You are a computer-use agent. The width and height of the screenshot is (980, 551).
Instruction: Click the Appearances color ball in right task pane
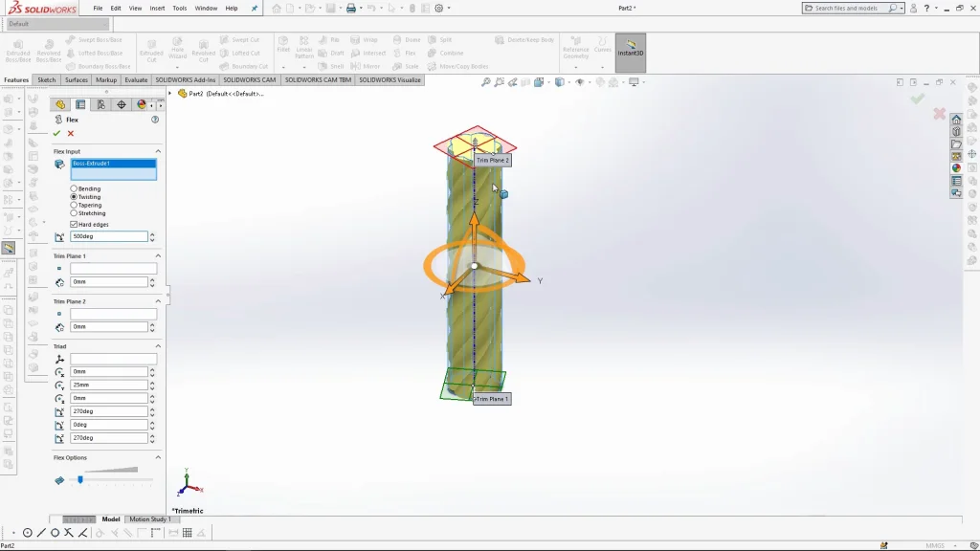tap(956, 168)
